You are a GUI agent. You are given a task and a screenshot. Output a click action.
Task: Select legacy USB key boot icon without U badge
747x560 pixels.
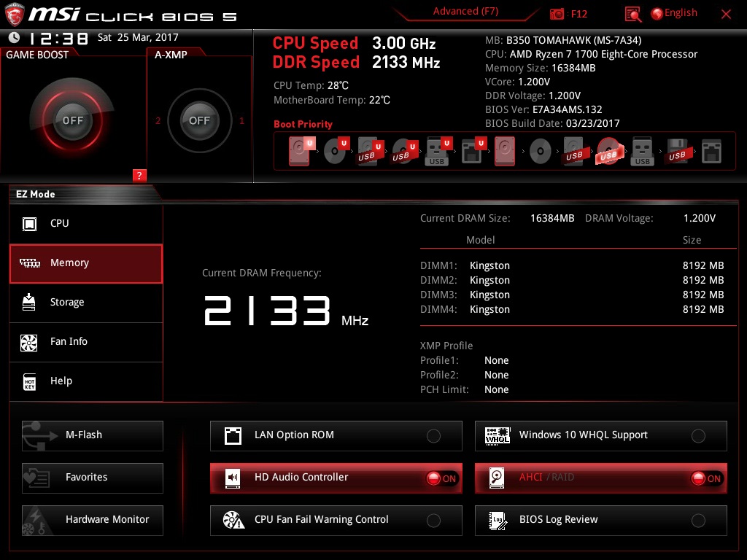(642, 152)
